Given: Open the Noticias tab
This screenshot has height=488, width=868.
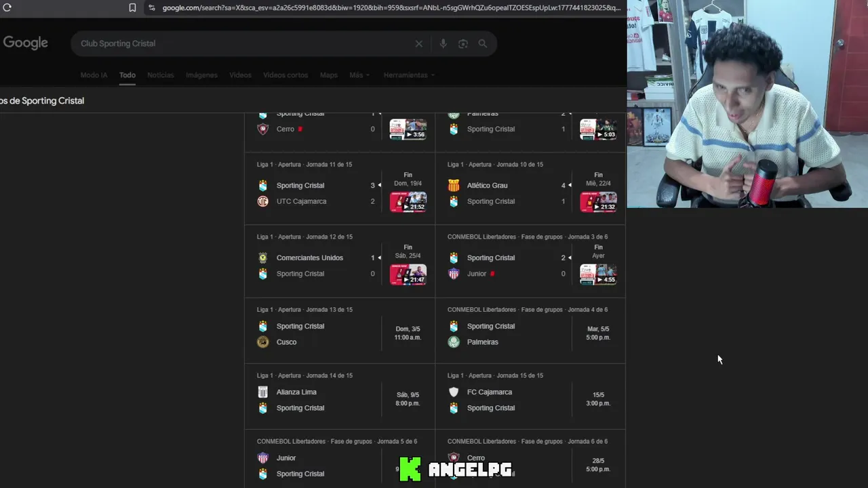Looking at the screenshot, I should [161, 75].
